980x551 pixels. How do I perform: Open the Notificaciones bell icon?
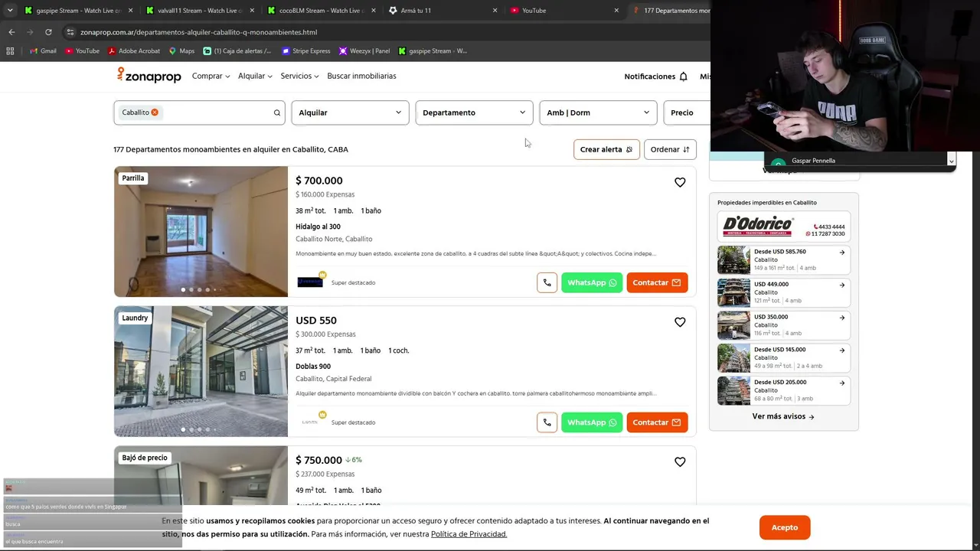click(x=683, y=77)
